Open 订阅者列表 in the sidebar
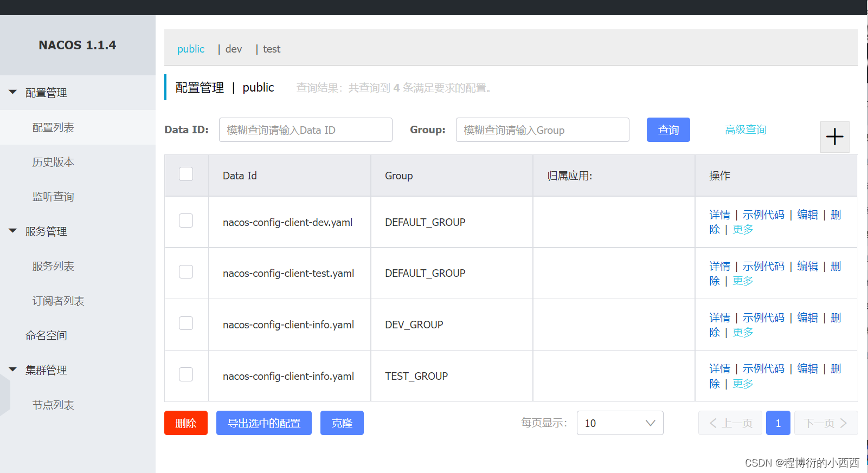The width and height of the screenshot is (868, 473). click(59, 301)
